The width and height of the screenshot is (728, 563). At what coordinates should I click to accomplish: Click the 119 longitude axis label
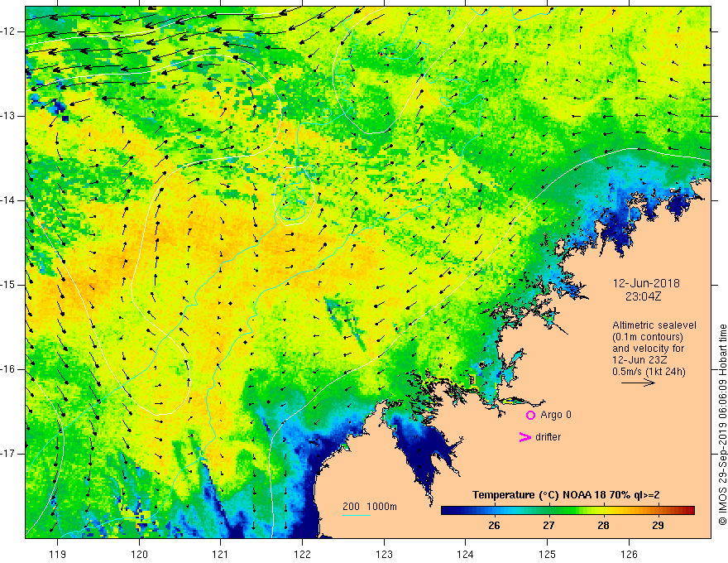(x=57, y=554)
